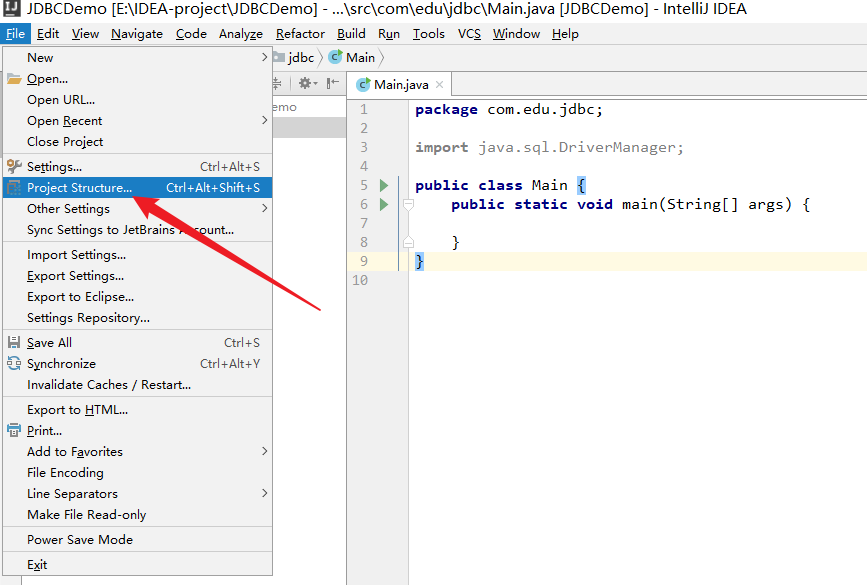Click jdbc in the navigation breadcrumb
This screenshot has height=585, width=867.
[x=301, y=57]
